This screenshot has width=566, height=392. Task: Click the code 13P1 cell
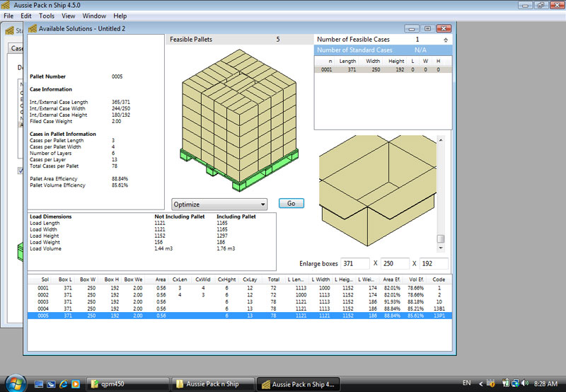click(439, 316)
